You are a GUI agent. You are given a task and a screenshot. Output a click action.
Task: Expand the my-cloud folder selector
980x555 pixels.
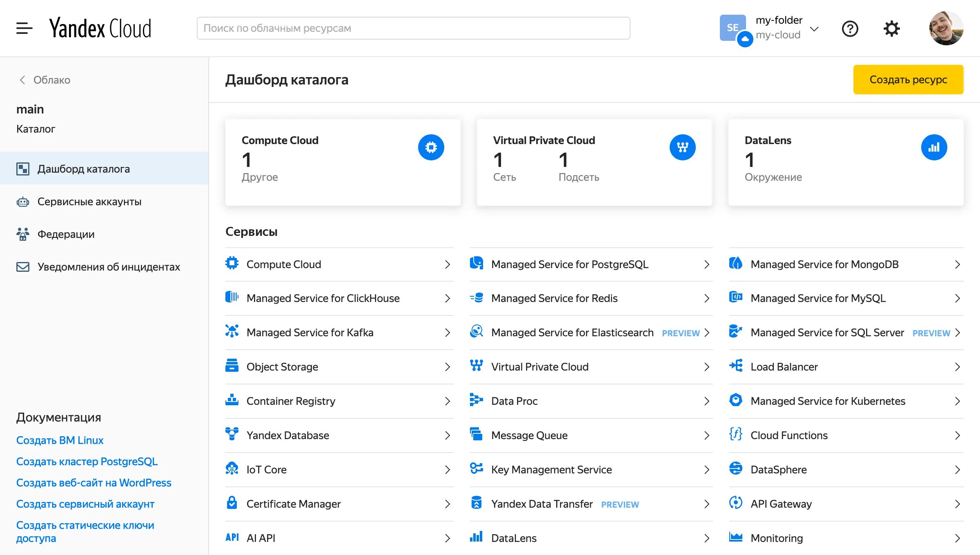coord(814,28)
